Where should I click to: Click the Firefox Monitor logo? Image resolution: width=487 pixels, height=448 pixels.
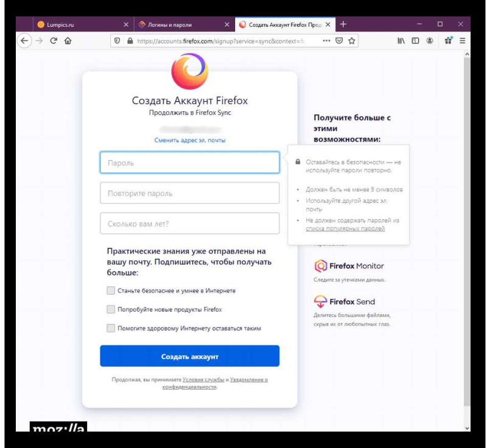349,266
